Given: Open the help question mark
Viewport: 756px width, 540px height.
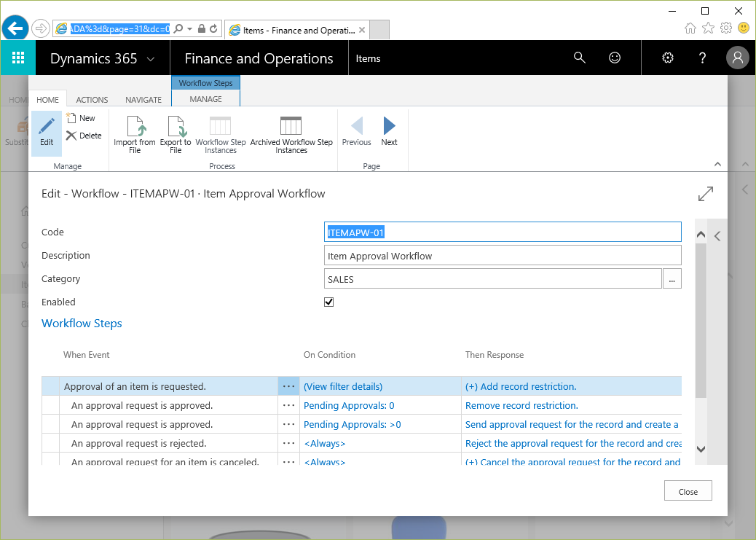Looking at the screenshot, I should coord(703,58).
